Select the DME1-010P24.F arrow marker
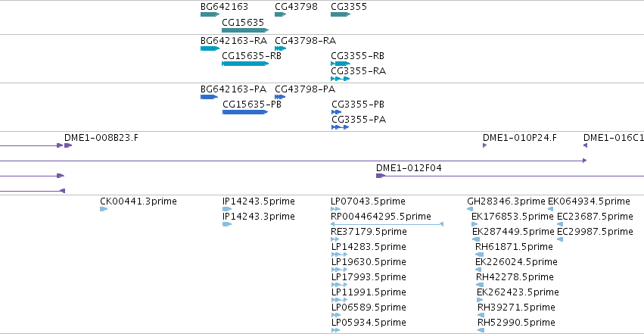The image size is (644, 334). coord(484,145)
